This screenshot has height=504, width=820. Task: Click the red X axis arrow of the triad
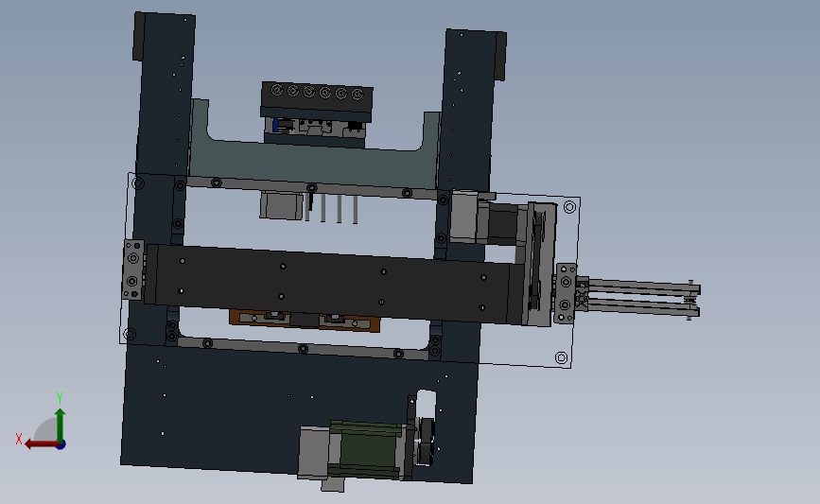click(41, 444)
